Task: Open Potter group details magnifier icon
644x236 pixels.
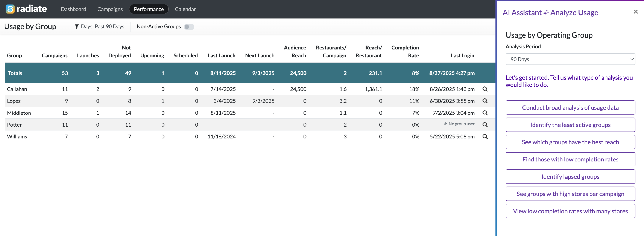Action: click(485, 125)
